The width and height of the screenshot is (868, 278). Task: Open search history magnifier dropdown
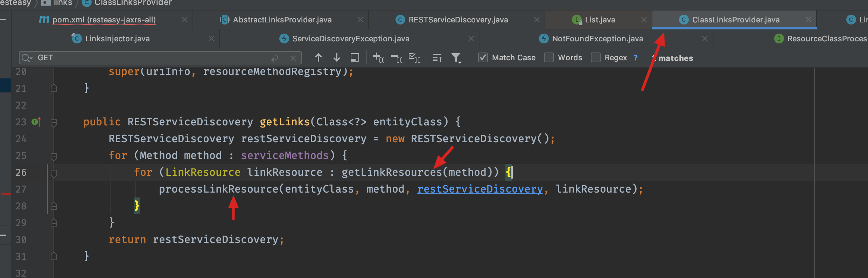coord(27,58)
